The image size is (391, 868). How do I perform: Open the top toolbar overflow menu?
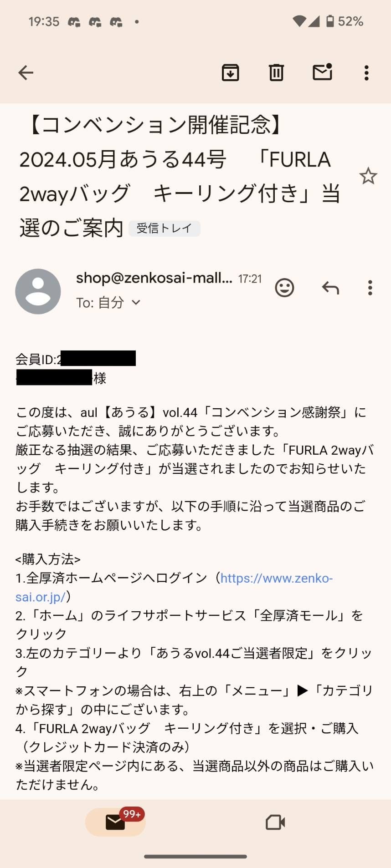pos(366,73)
